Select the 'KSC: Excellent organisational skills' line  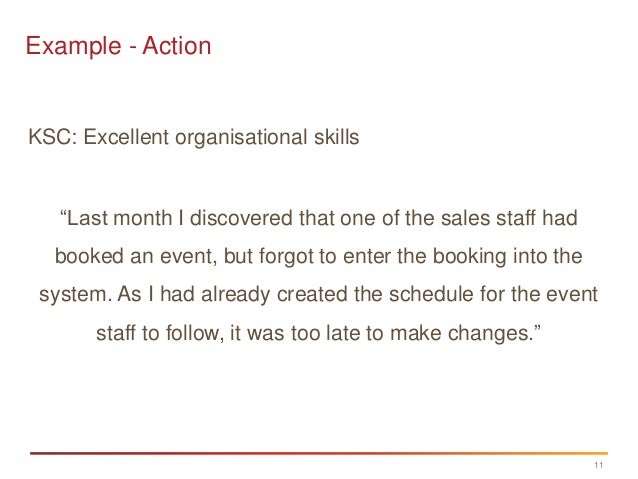pos(194,138)
